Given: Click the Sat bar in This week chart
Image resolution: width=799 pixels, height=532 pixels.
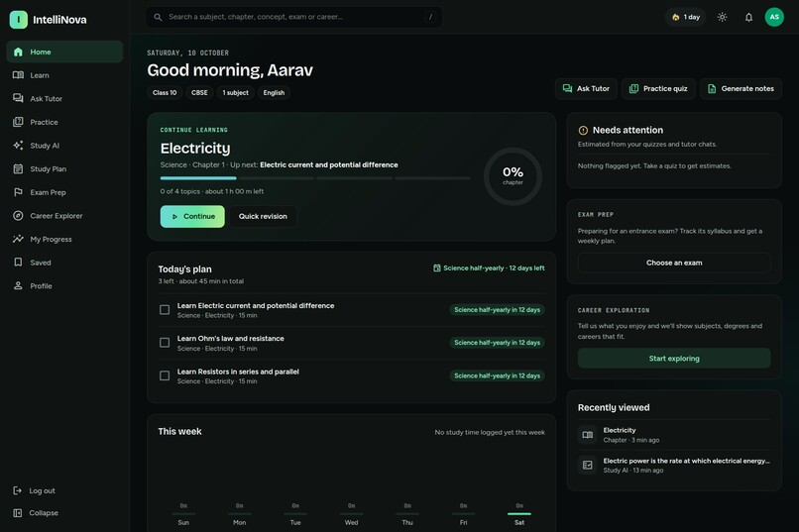Looking at the screenshot, I should 519,514.
